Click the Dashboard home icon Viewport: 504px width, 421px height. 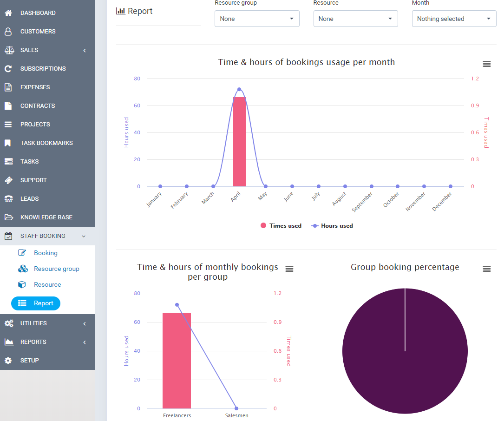click(x=8, y=13)
